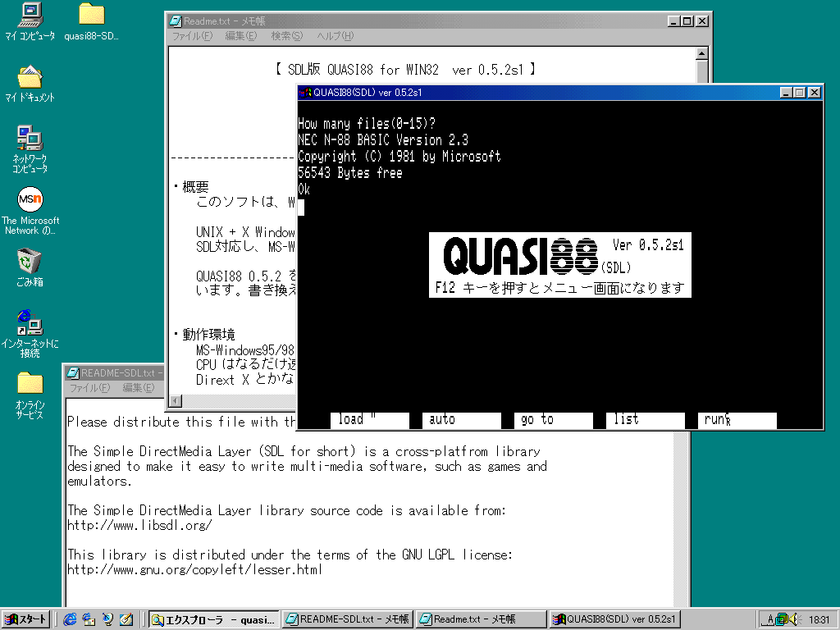Screen dimensions: 840x630
Task: Click the 'list' function key label
Action: [x=646, y=419]
